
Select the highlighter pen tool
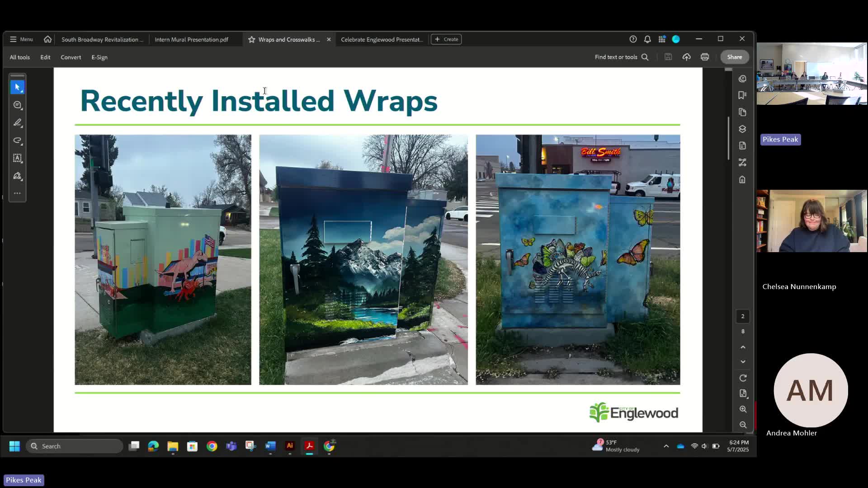tap(17, 122)
